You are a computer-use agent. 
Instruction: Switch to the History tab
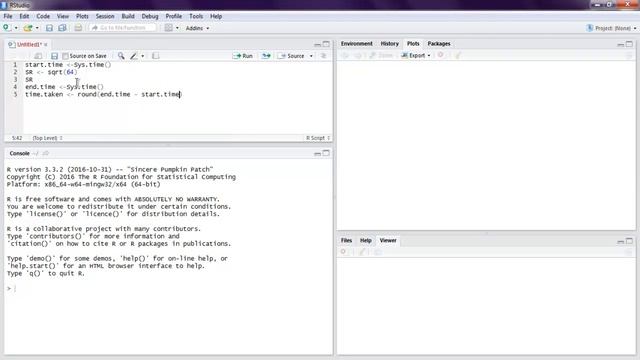coord(390,44)
